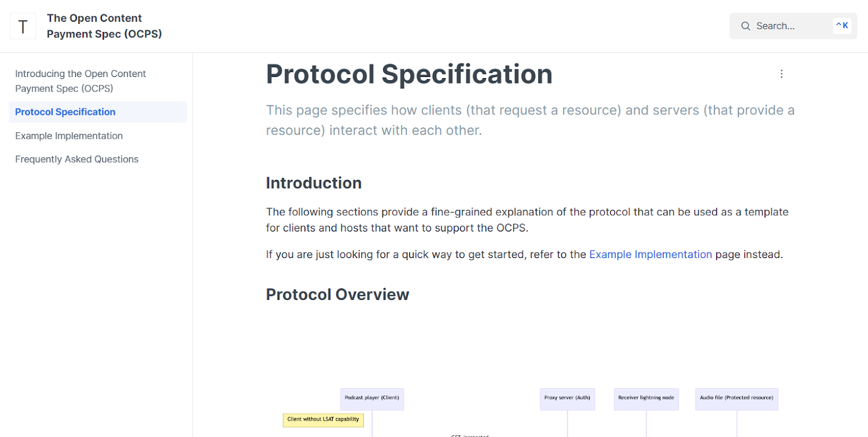868x437 pixels.
Task: Click the ^K keyboard shortcut badge
Action: click(842, 25)
